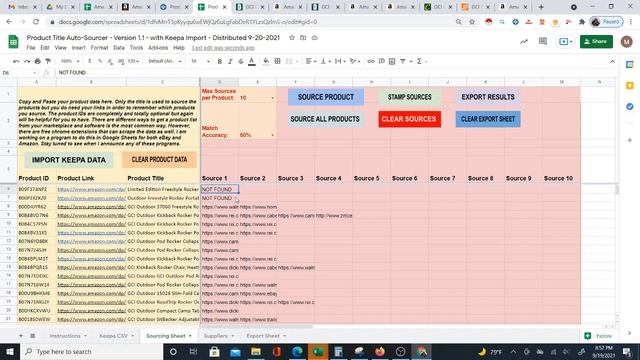Open the horizontal align dropdown
Viewport: 640px width, 360px height.
click(311, 61)
